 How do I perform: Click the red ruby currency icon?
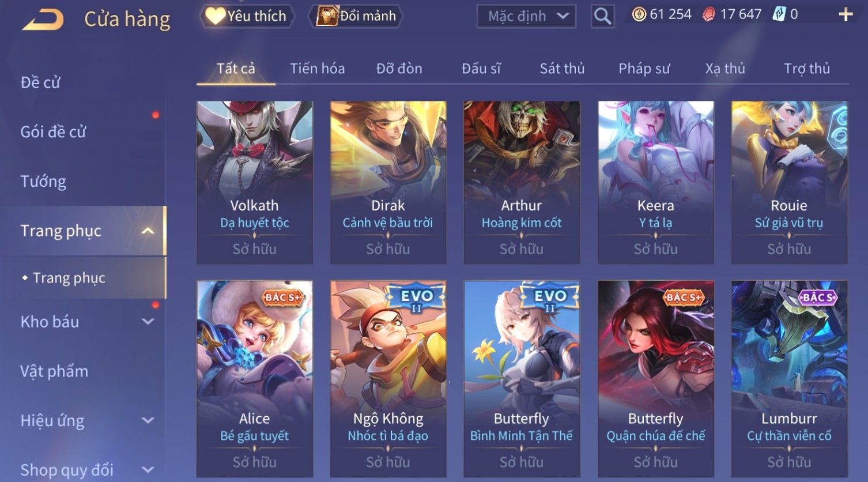(708, 15)
